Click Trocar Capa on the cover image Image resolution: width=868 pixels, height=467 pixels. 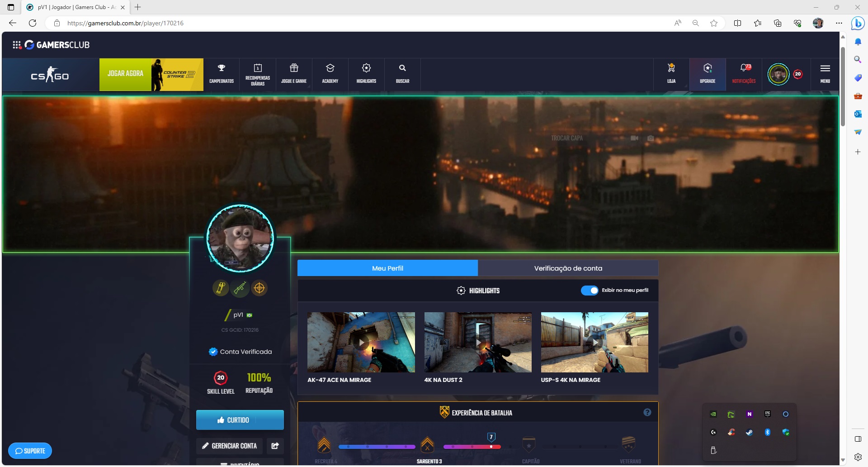point(567,138)
